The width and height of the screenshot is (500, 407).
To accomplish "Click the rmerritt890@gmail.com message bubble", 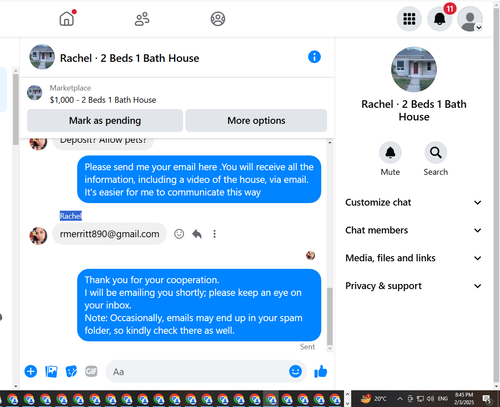I will 109,234.
